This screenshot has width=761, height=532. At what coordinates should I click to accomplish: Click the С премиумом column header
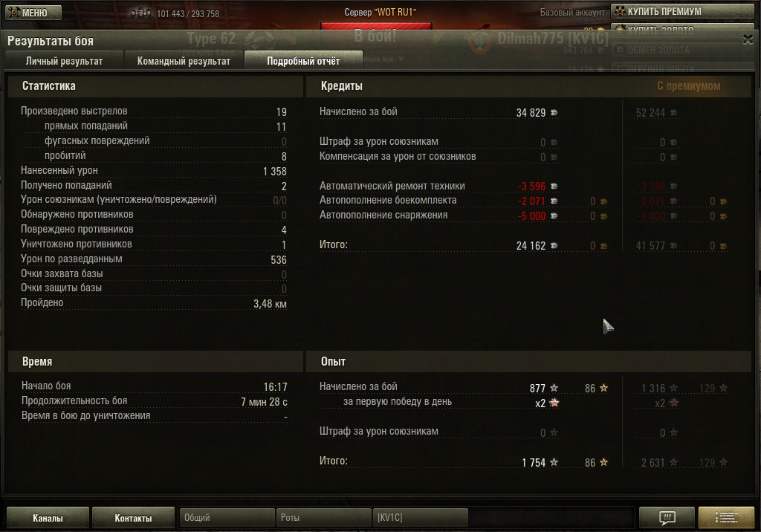coord(688,86)
